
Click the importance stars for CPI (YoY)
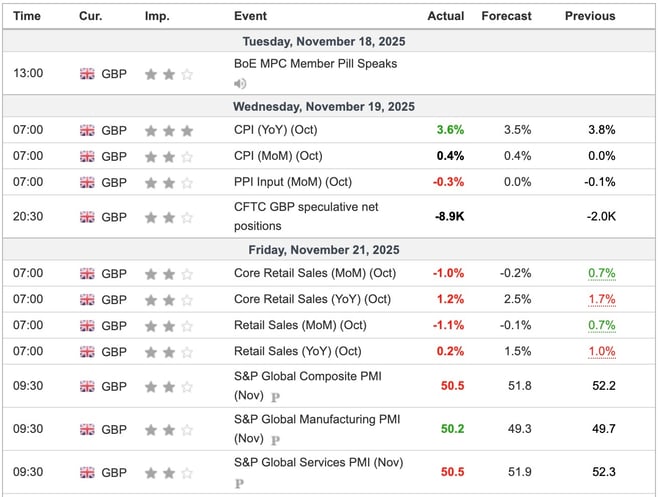tap(168, 130)
